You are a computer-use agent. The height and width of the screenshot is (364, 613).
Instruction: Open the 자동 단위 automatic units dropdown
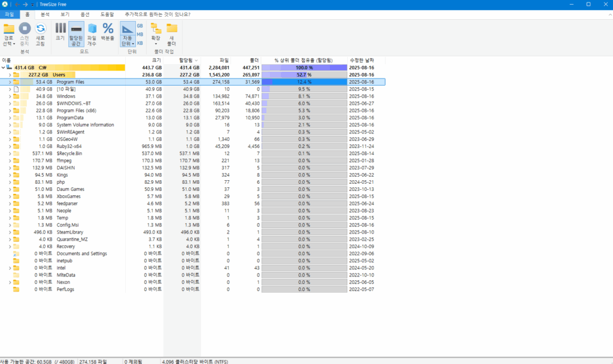pos(128,41)
